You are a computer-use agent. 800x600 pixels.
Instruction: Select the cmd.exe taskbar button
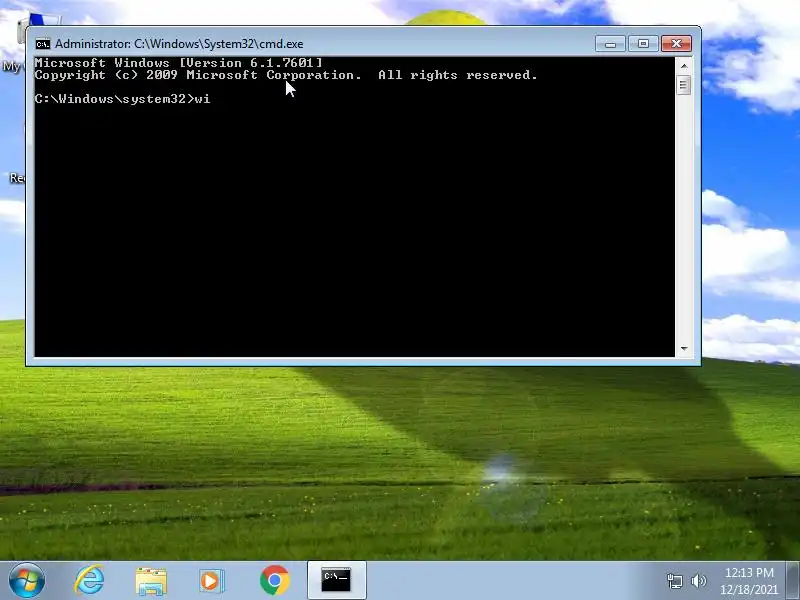tap(337, 581)
